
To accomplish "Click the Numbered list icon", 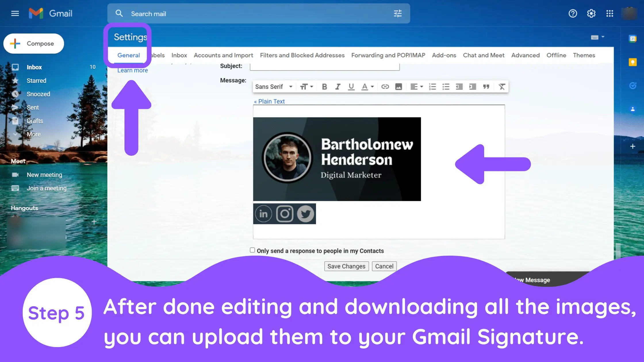I will tap(433, 86).
